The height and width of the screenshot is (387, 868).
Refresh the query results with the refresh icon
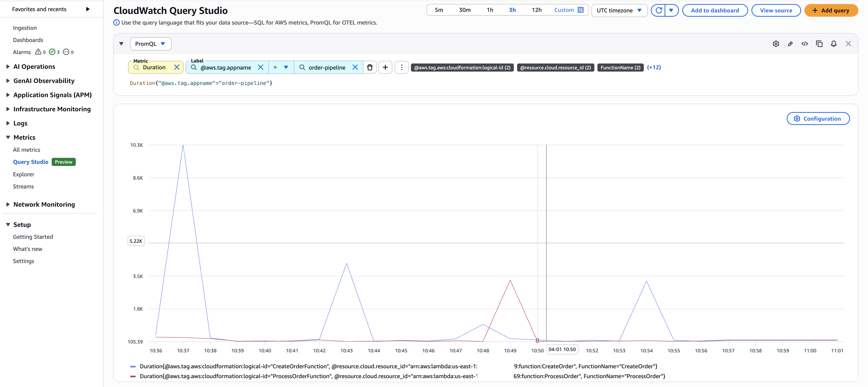[659, 10]
